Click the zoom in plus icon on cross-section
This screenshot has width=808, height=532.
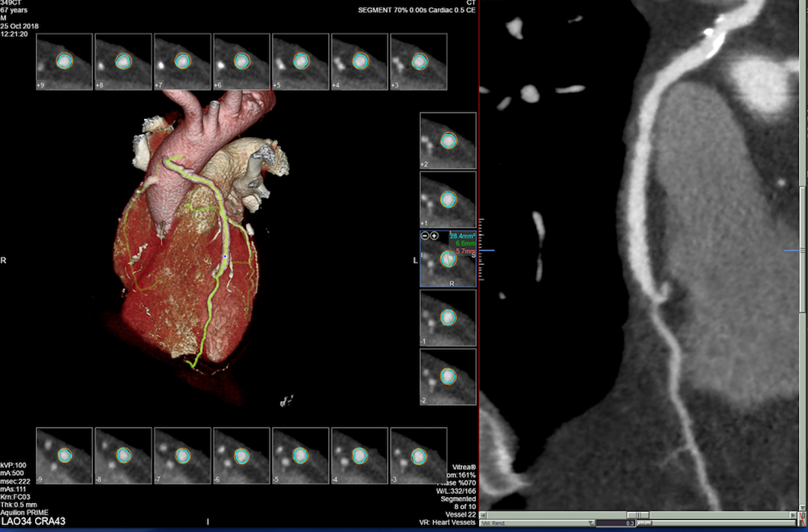coord(434,236)
